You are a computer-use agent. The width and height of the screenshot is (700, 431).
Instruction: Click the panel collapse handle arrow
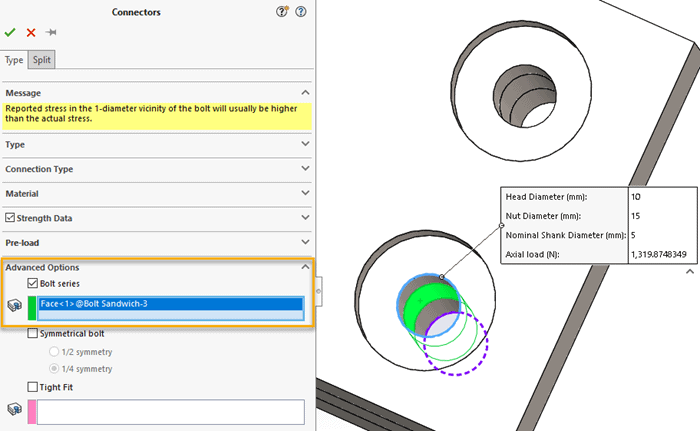tap(318, 291)
